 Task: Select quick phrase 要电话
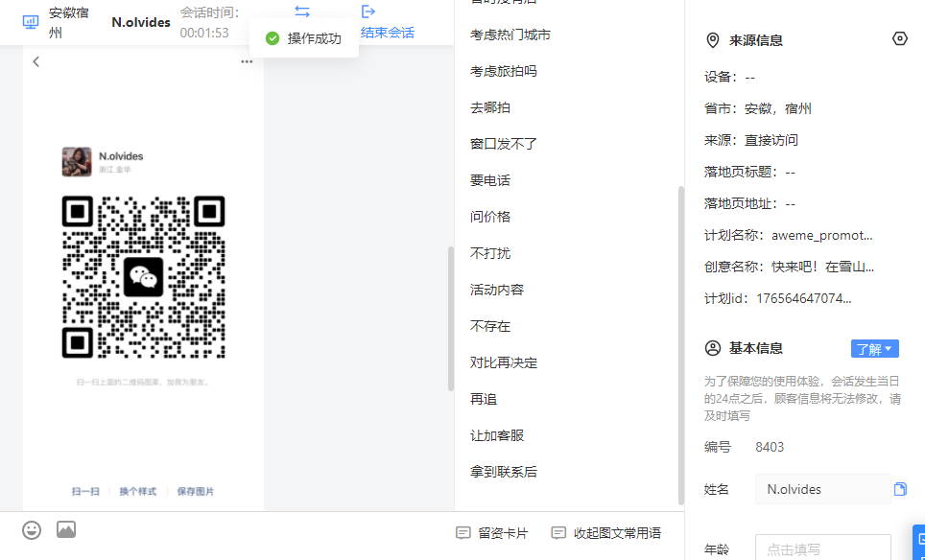point(490,180)
